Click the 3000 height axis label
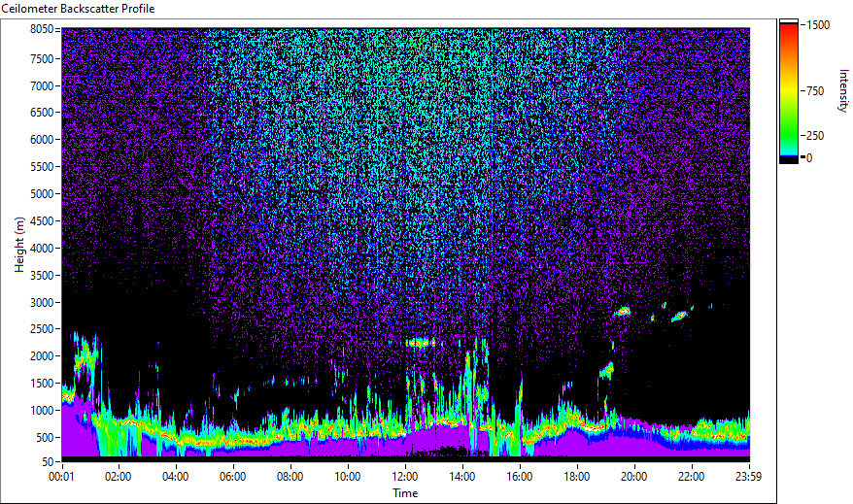 point(42,303)
